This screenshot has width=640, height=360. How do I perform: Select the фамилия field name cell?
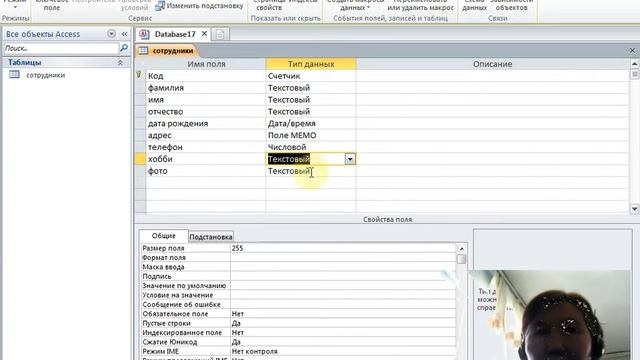[x=206, y=88]
